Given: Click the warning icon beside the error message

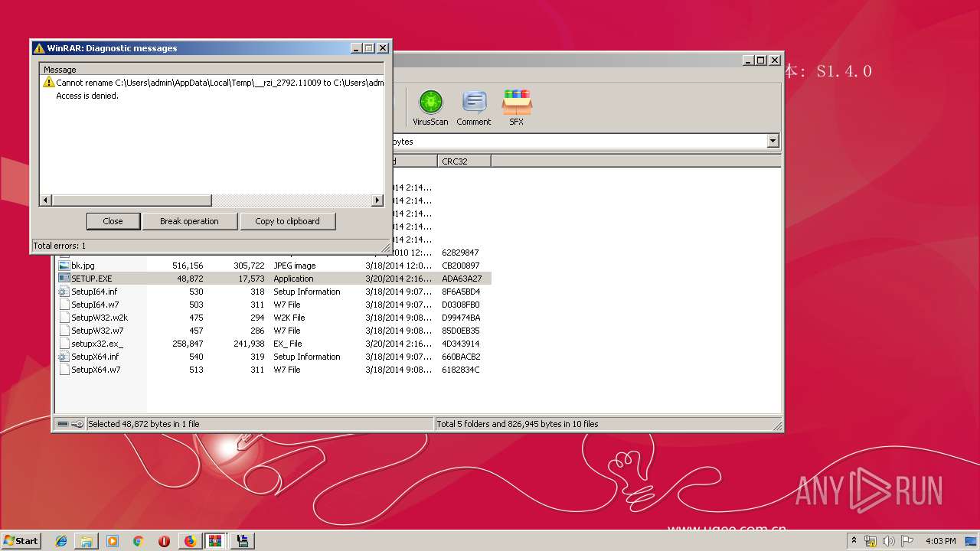Looking at the screenshot, I should coord(49,82).
